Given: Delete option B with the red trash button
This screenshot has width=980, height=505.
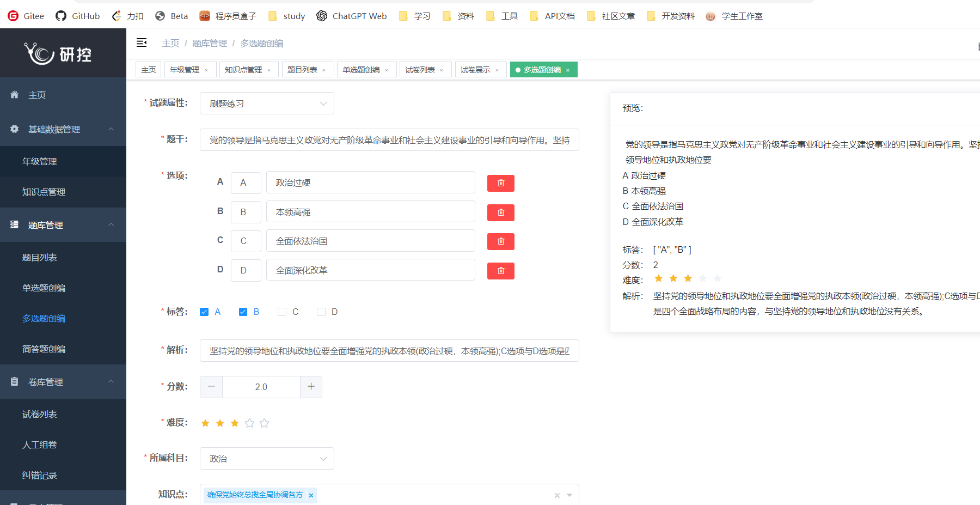Looking at the screenshot, I should point(501,212).
